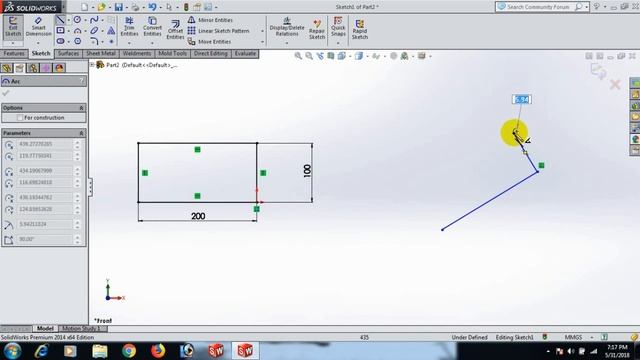Click Convert Entities tool
The image size is (640, 360).
(152, 27)
